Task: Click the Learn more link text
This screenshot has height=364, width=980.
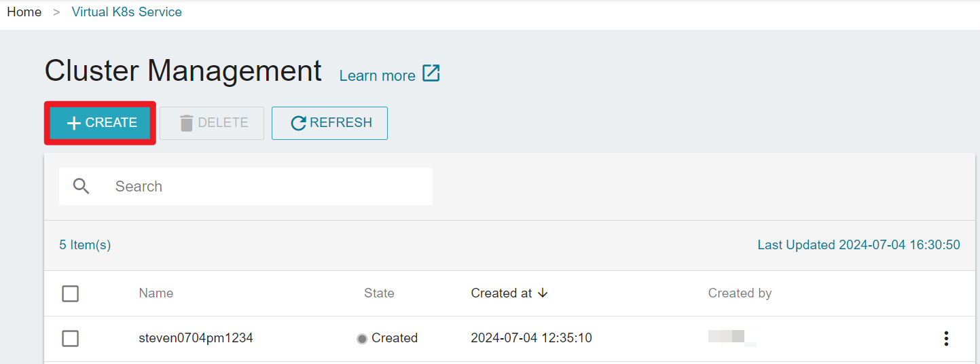Action: pos(377,75)
